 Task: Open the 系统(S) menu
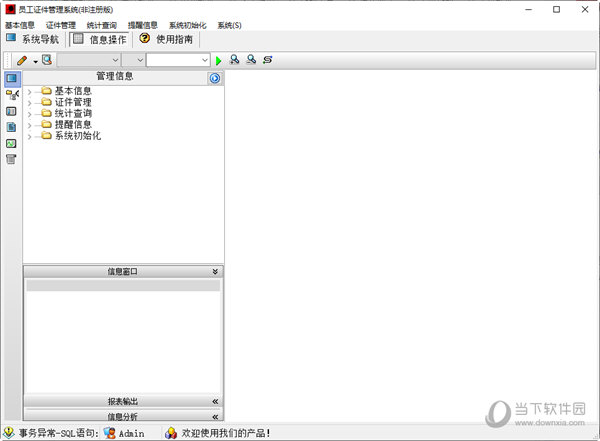tap(230, 25)
